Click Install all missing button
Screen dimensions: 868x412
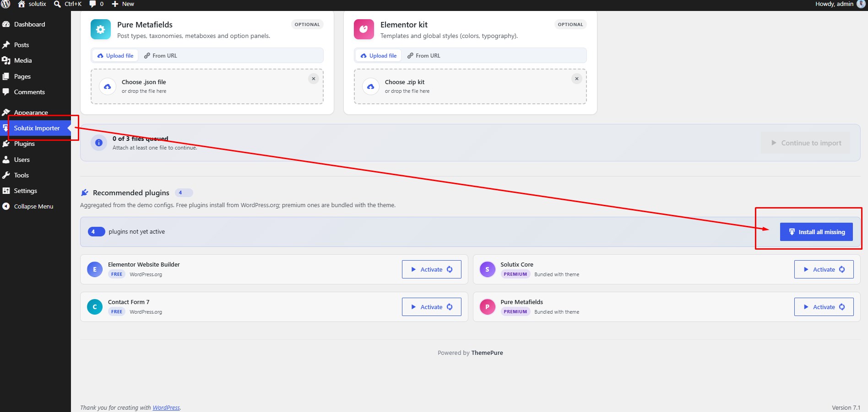816,232
